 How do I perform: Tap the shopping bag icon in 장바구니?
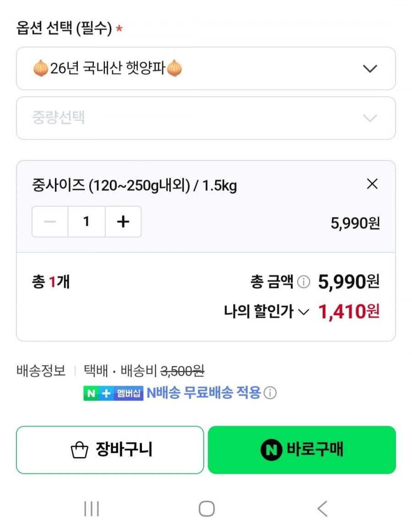(79, 450)
